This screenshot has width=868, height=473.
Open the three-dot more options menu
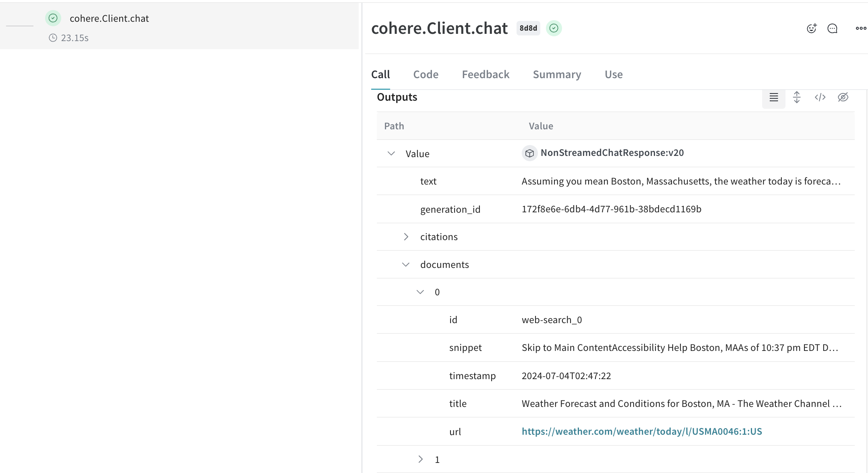861,28
